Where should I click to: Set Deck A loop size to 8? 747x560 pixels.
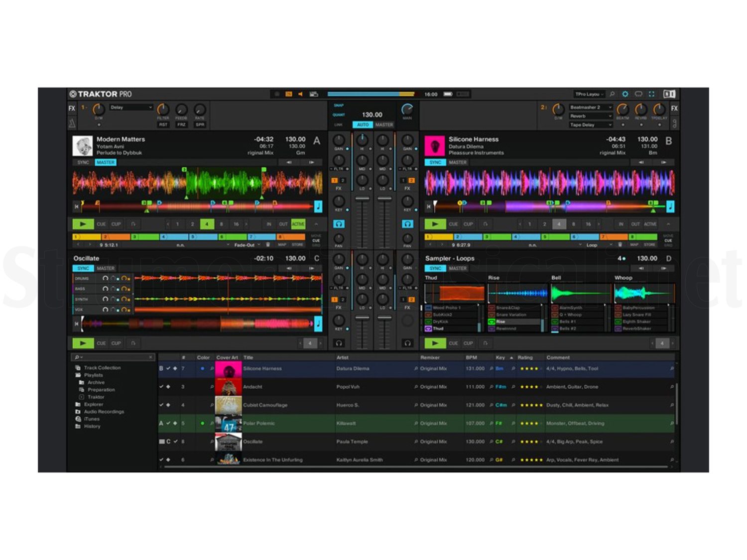[x=221, y=224]
